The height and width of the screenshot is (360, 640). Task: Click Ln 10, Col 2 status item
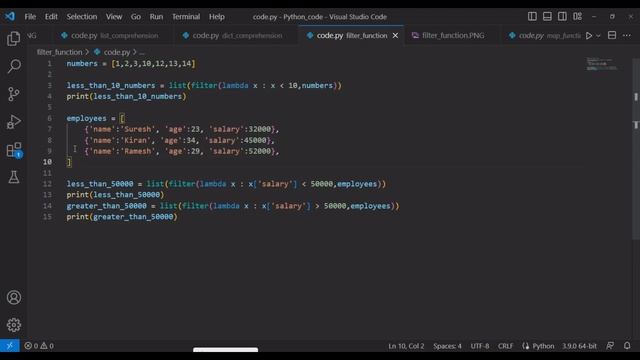406,346
